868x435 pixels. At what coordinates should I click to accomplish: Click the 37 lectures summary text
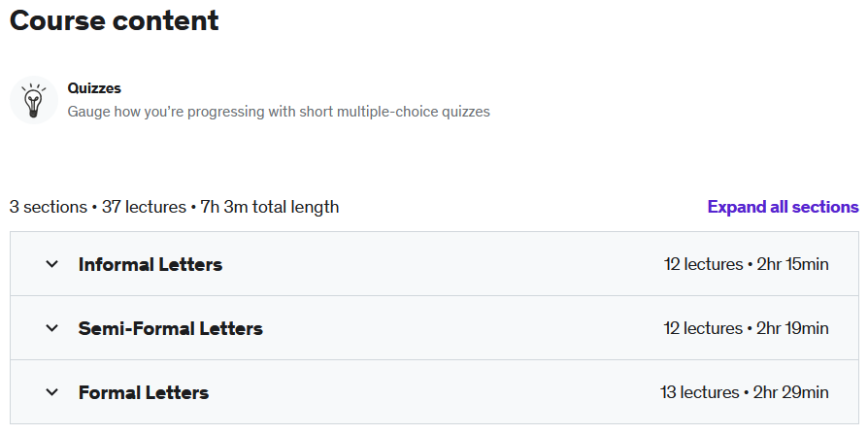tap(144, 207)
